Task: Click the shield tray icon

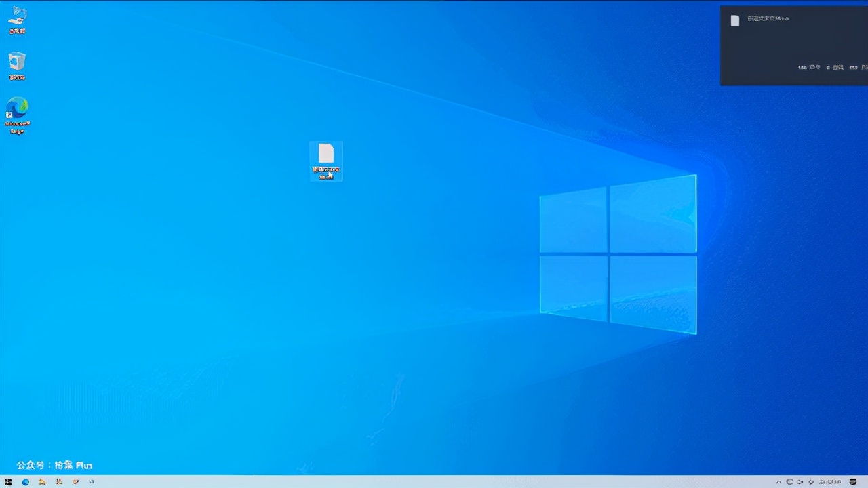Action: [811, 482]
